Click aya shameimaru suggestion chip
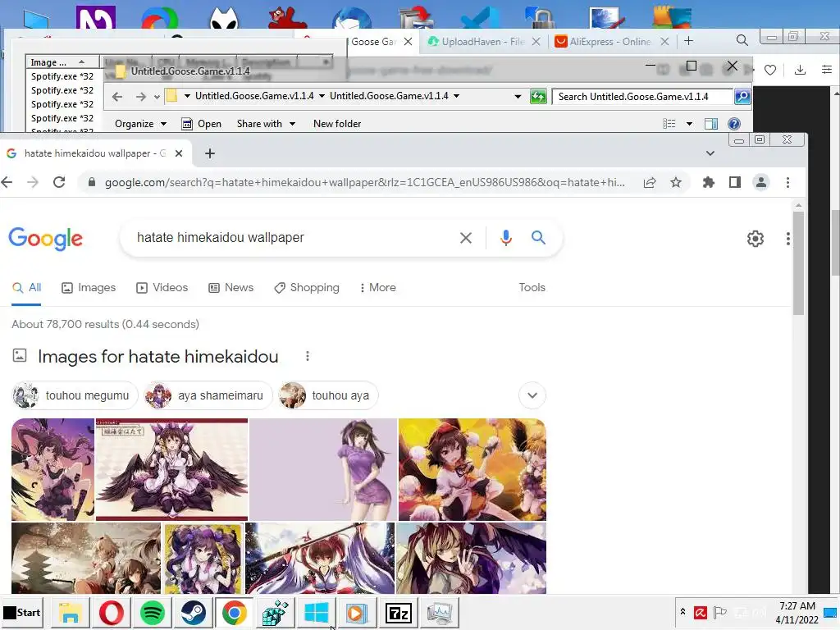 tap(208, 395)
